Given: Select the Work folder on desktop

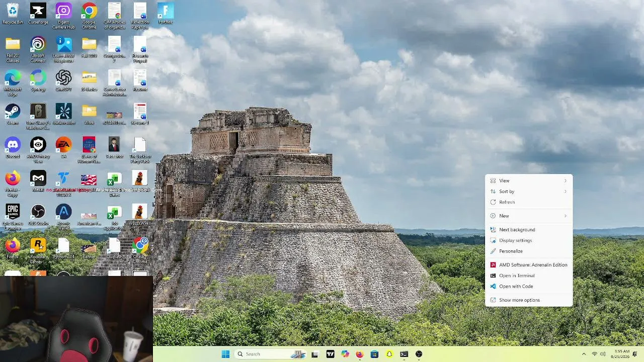Looking at the screenshot, I should tap(89, 114).
